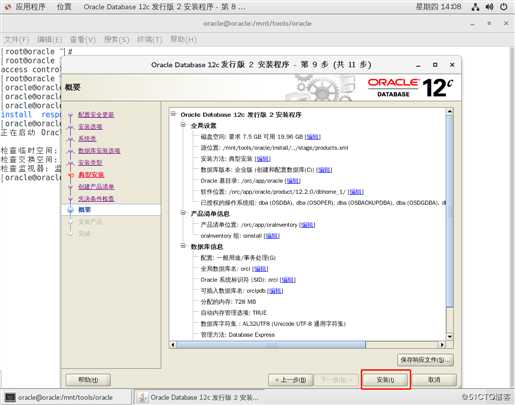Click the 取消 cancel button
The height and width of the screenshot is (405, 515).
(x=434, y=380)
